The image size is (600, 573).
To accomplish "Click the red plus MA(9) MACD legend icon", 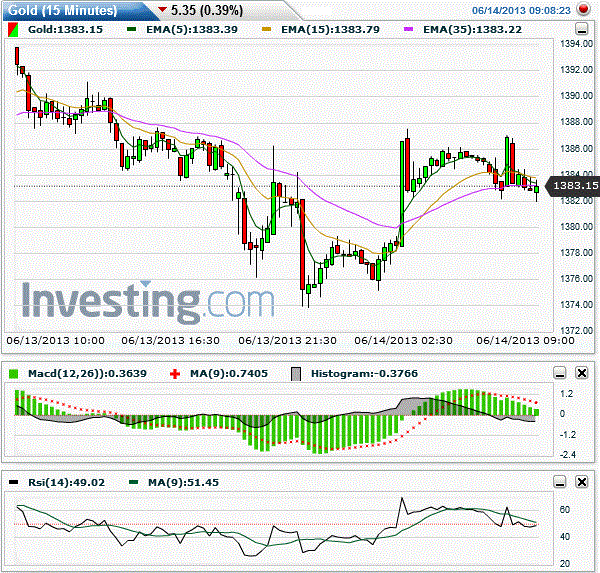I will pos(175,374).
